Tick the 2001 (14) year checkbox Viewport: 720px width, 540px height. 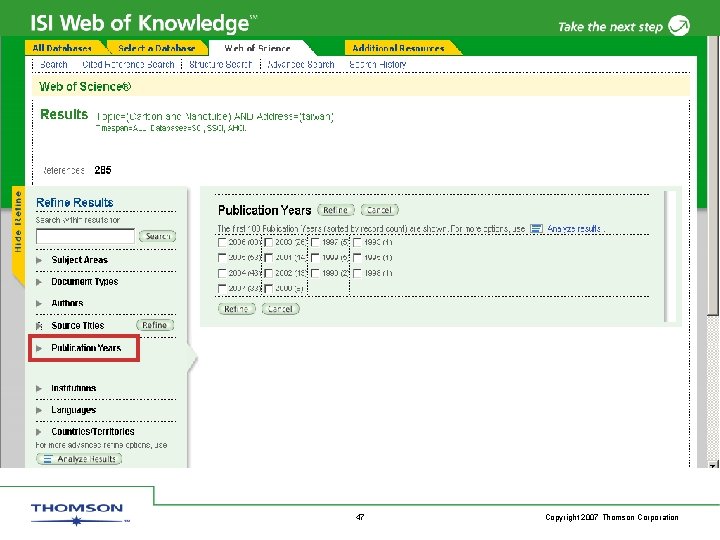[269, 258]
